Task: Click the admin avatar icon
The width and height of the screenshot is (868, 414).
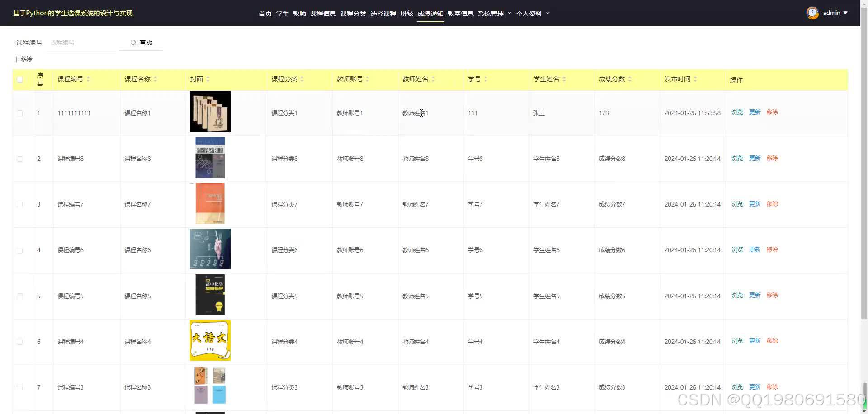Action: [x=812, y=13]
